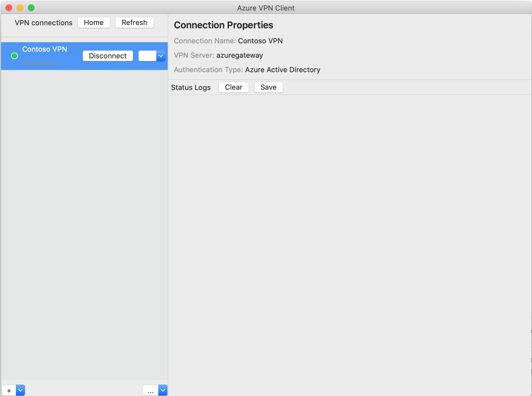Click the Connection Properties heading
This screenshot has height=396, width=532.
(224, 25)
